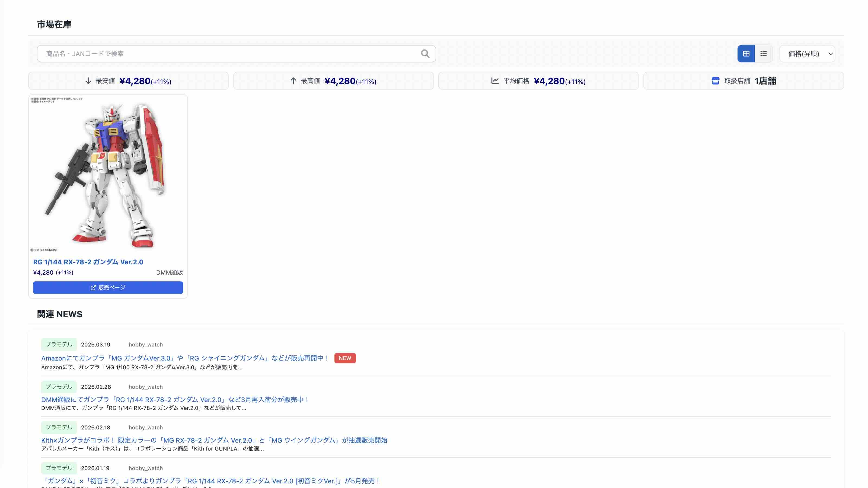Click the 最安値 down arrow icon

[88, 81]
